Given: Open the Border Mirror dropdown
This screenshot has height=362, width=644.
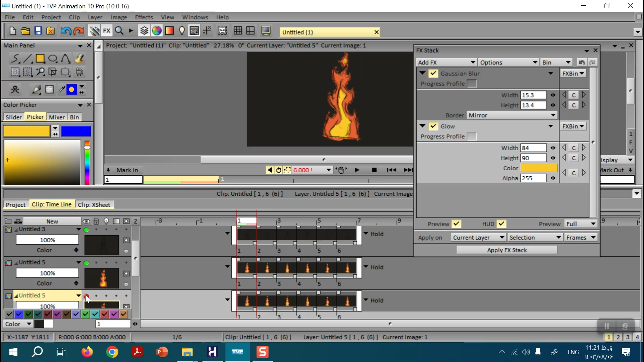Looking at the screenshot, I should point(512,115).
